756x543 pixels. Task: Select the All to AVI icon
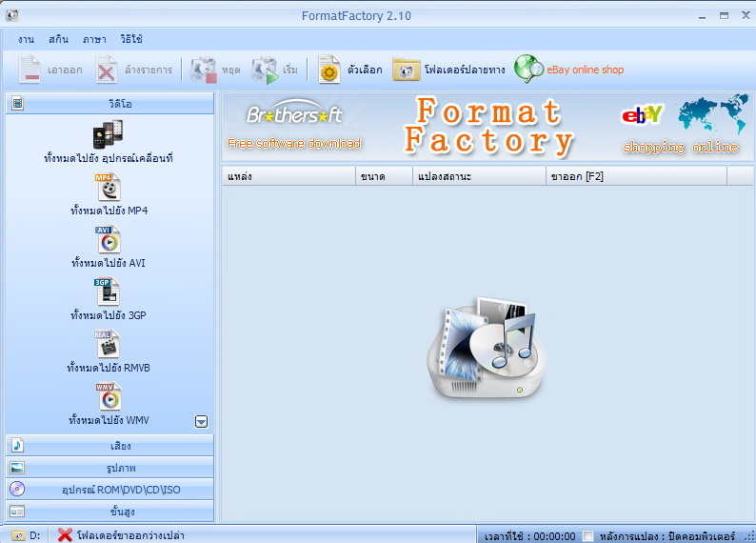[x=108, y=240]
